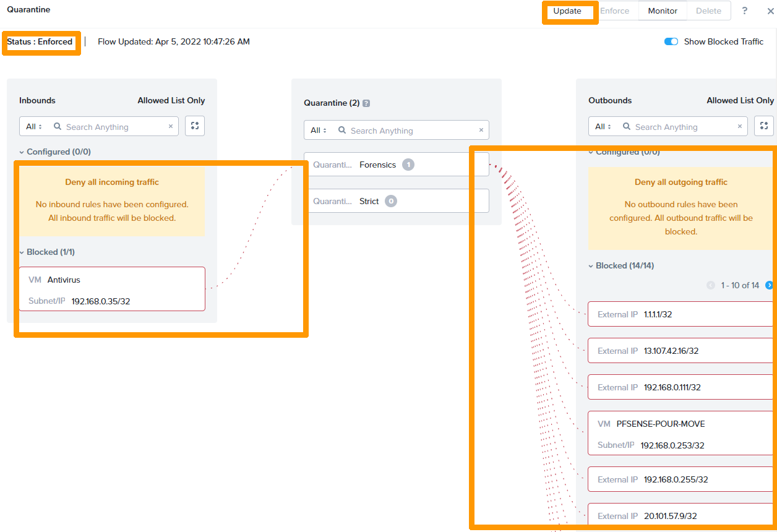
Task: Open the Quarantine All filter dropdown
Action: [x=319, y=131]
